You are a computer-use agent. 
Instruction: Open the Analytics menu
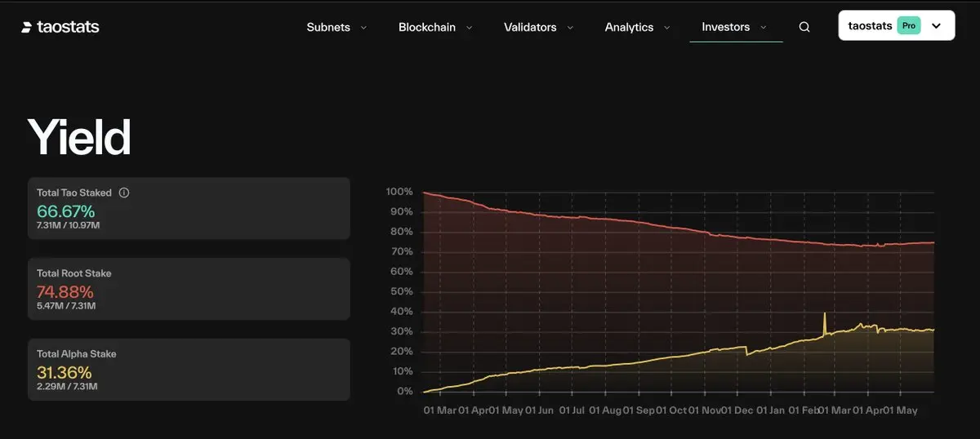(x=629, y=27)
